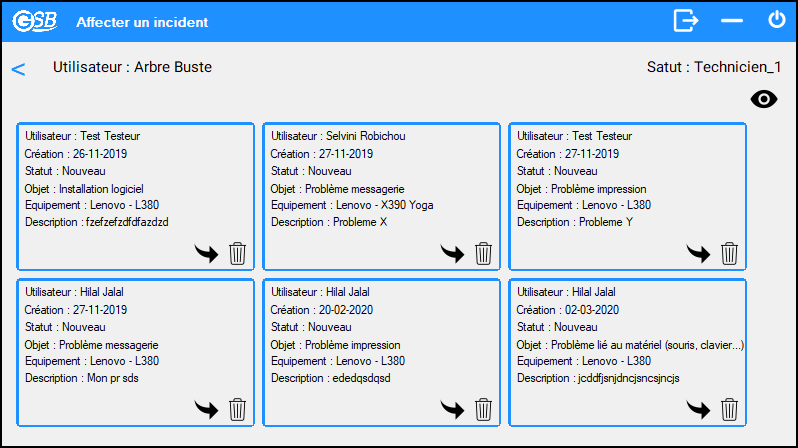The height and width of the screenshot is (448, 798).
Task: Toggle the eye visibility icon
Action: (x=764, y=99)
